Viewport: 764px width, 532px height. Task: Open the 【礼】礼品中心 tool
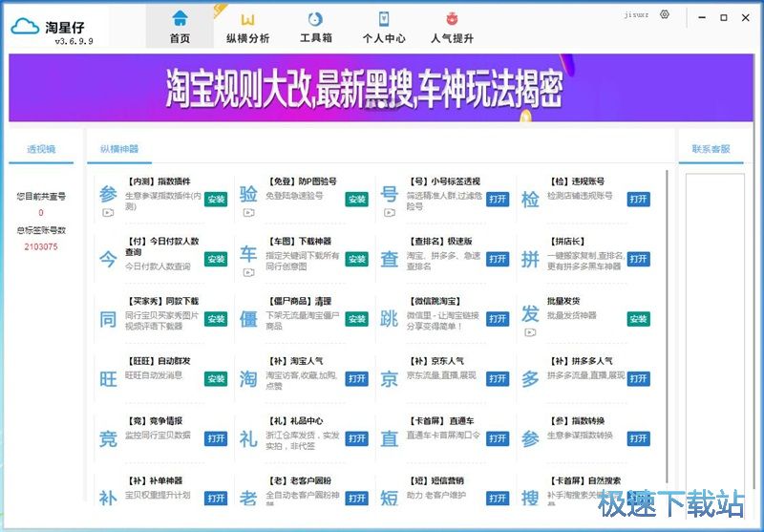point(356,439)
